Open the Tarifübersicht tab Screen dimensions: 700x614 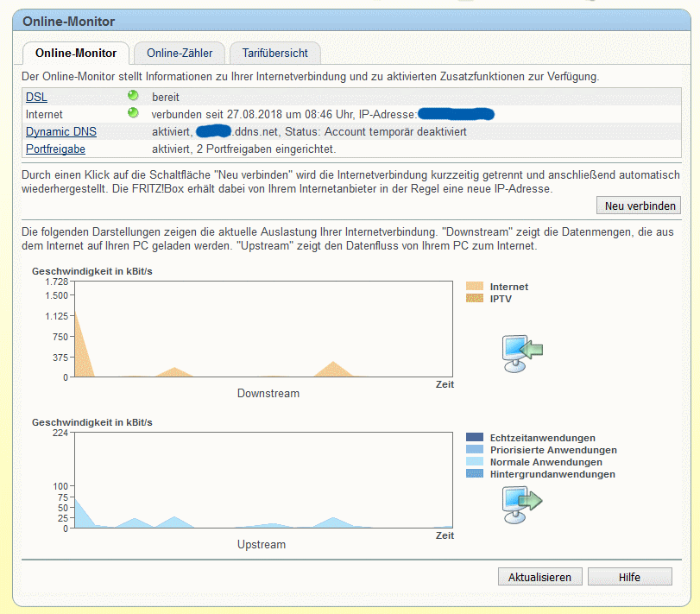[x=275, y=54]
